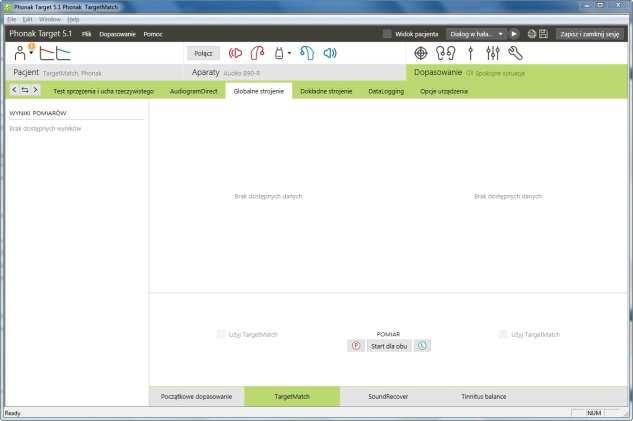This screenshot has width=633, height=421.
Task: Open the Pacjent section header
Action: pyautogui.click(x=94, y=73)
